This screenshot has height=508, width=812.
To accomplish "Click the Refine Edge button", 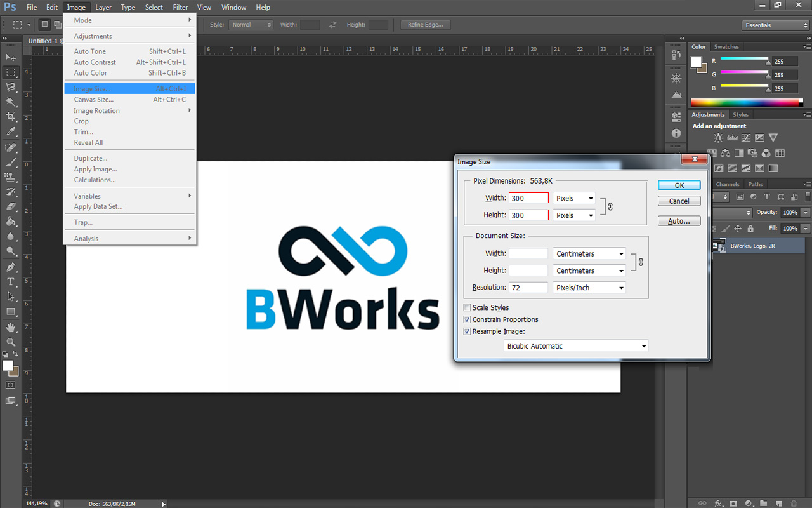I will coord(426,25).
